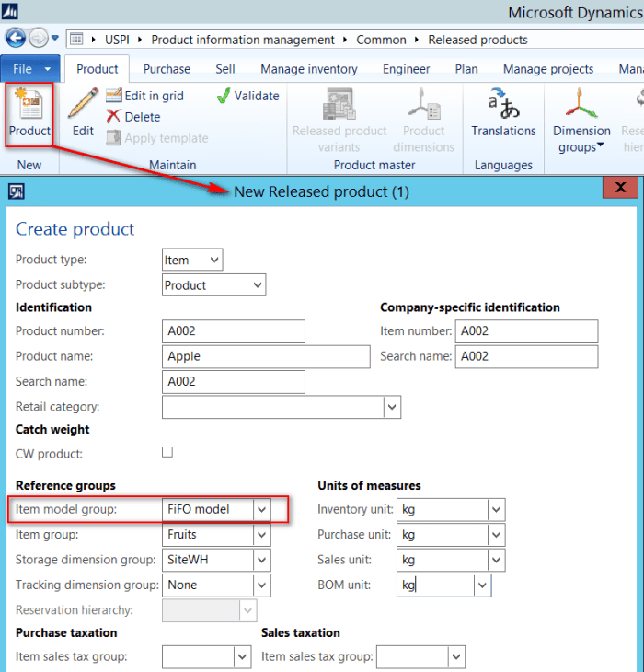Click the Product number field
The image size is (644, 672).
click(234, 331)
